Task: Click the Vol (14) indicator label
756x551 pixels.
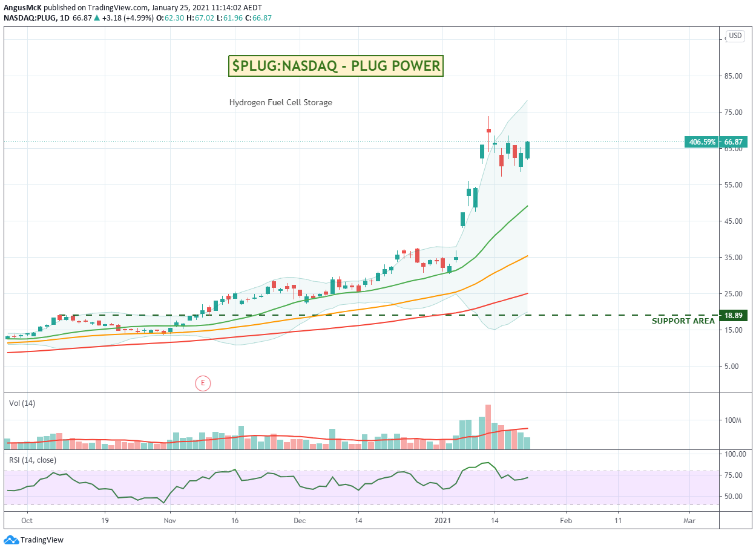Action: tap(22, 403)
